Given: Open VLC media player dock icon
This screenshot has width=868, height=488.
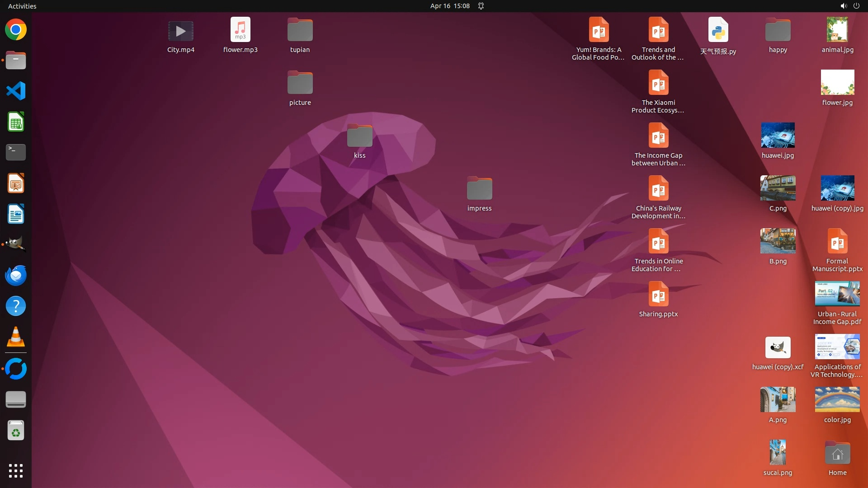Looking at the screenshot, I should [16, 337].
